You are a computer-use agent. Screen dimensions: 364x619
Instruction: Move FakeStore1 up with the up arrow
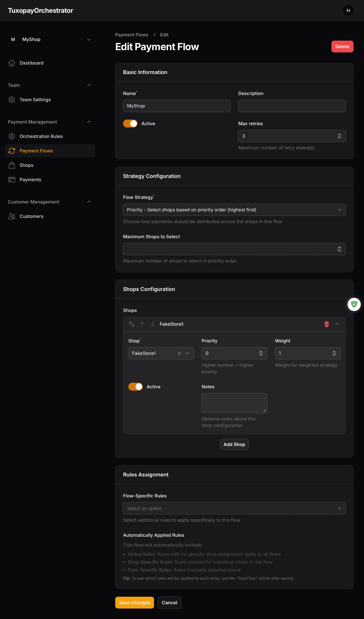pos(142,324)
